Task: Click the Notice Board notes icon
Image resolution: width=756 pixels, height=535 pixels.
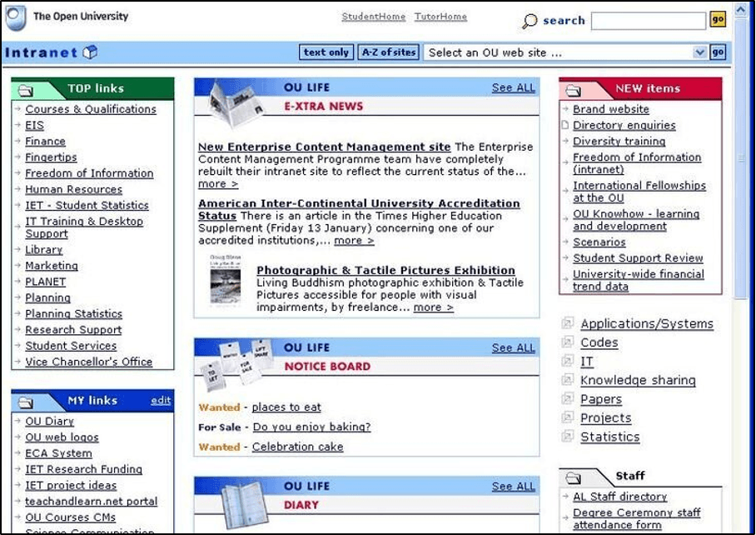Action: click(x=236, y=362)
